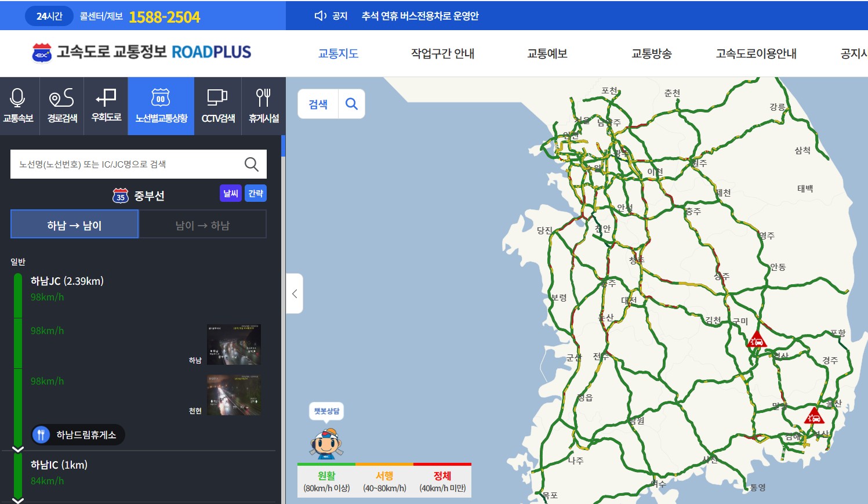Click the accident warning icon near 울산
Viewport: 868px width, 504px height.
pyautogui.click(x=814, y=416)
